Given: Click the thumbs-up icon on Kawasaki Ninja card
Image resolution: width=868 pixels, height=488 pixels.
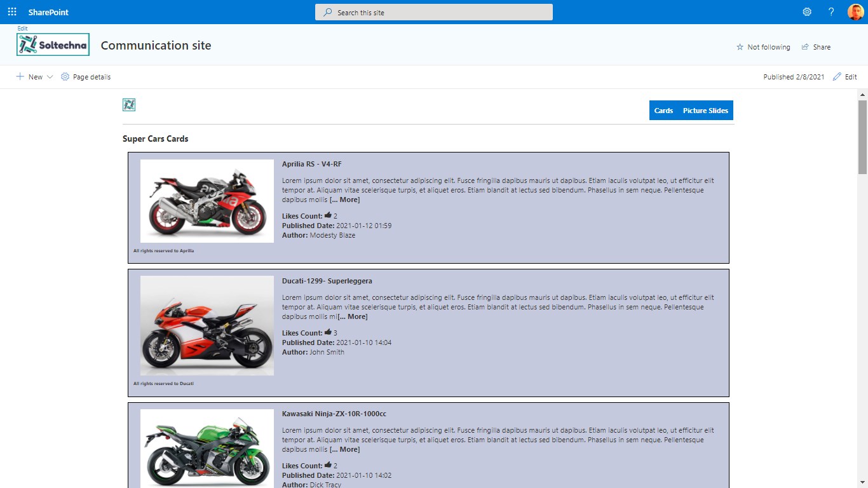Looking at the screenshot, I should coord(328,465).
